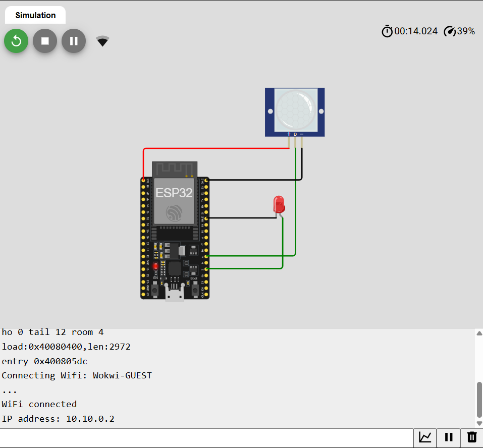The image size is (483, 448).
Task: Toggle pause on serial monitor output
Action: 448,438
